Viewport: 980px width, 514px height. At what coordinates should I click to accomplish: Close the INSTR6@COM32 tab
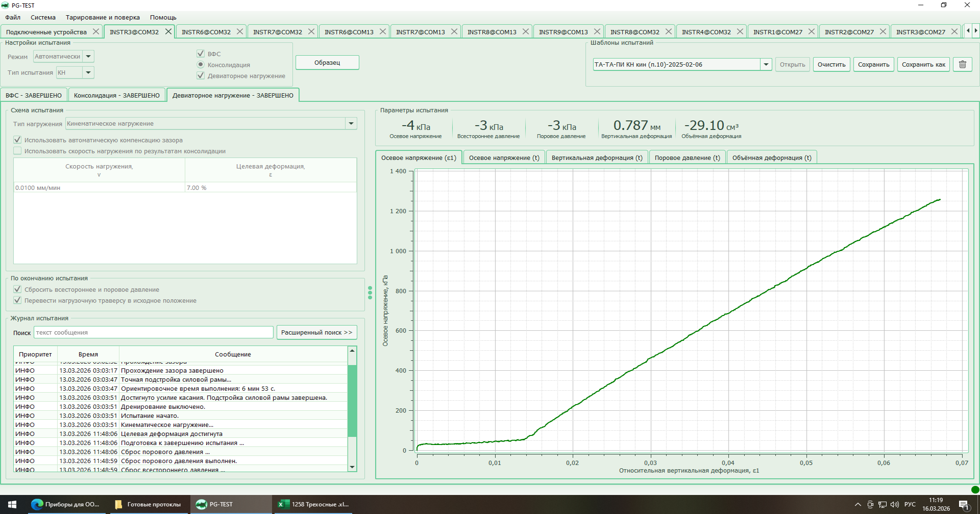click(240, 31)
